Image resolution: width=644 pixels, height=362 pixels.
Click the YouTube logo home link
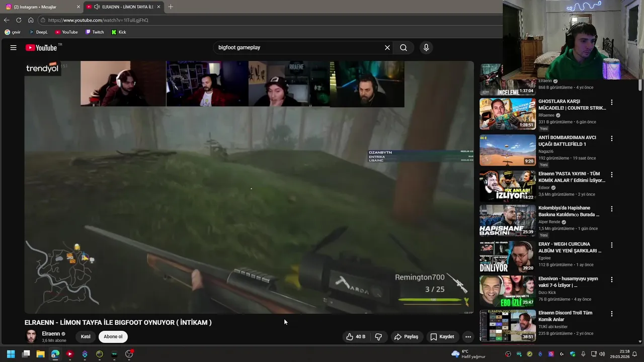[x=41, y=48]
